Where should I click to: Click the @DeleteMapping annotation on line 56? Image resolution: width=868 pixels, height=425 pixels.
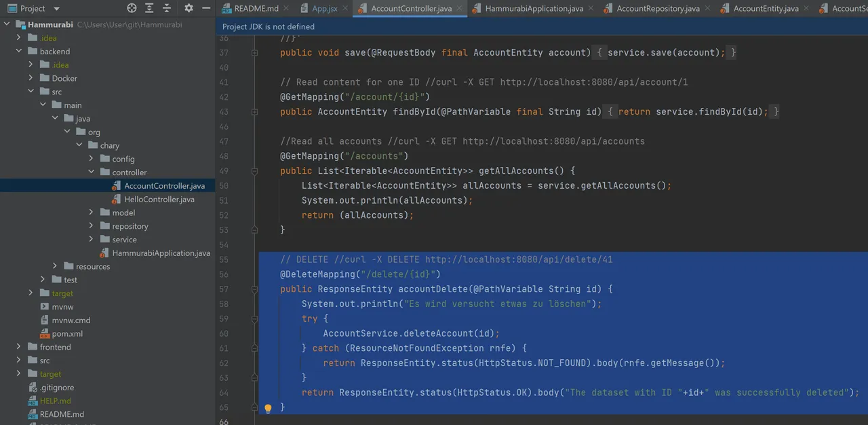pyautogui.click(x=360, y=274)
